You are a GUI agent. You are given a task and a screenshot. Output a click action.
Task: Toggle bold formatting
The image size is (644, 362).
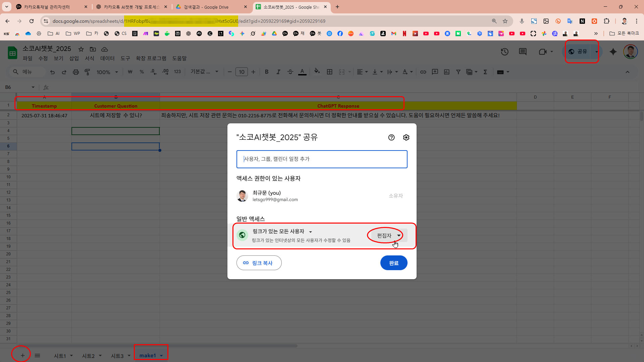tap(267, 72)
